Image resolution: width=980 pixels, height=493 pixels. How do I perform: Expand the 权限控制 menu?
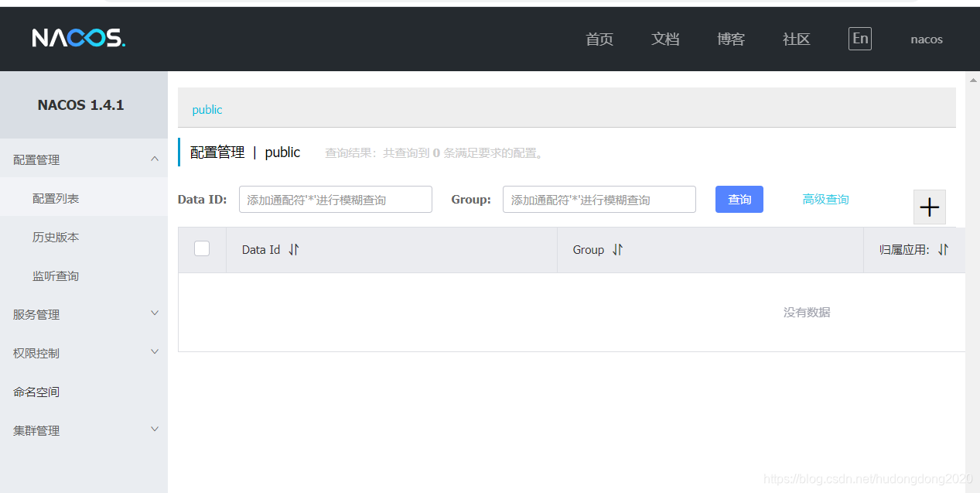tap(84, 353)
